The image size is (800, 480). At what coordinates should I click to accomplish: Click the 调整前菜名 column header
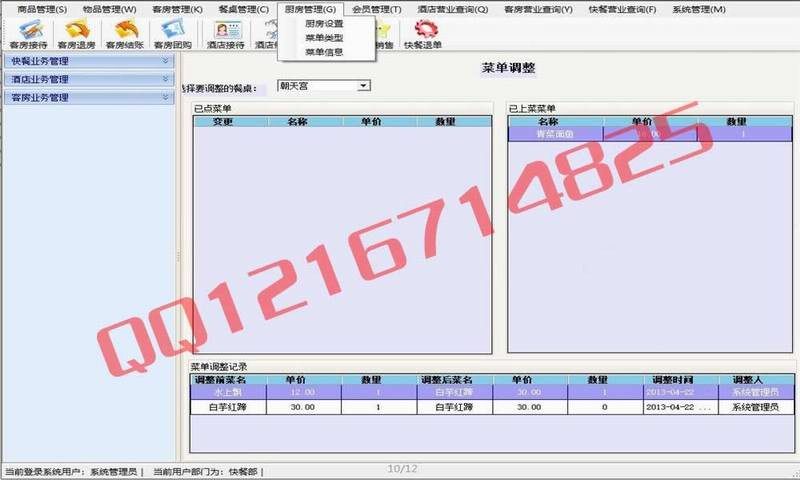(228, 380)
